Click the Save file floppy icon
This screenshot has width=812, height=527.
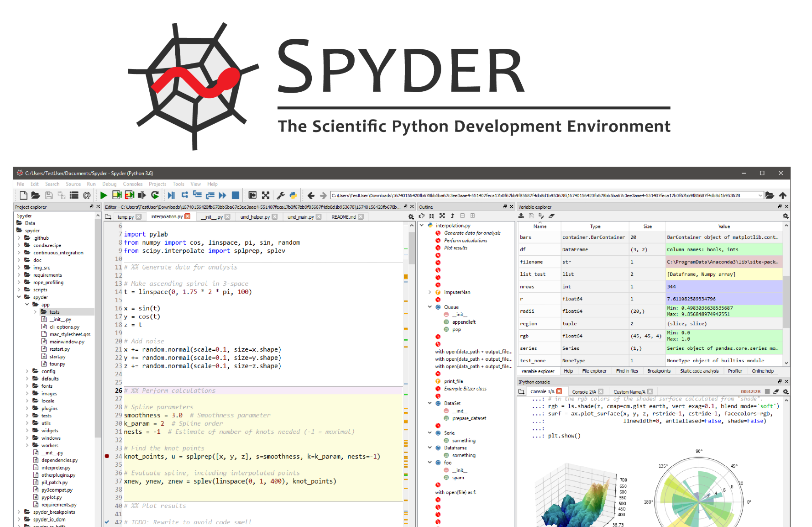coord(48,195)
